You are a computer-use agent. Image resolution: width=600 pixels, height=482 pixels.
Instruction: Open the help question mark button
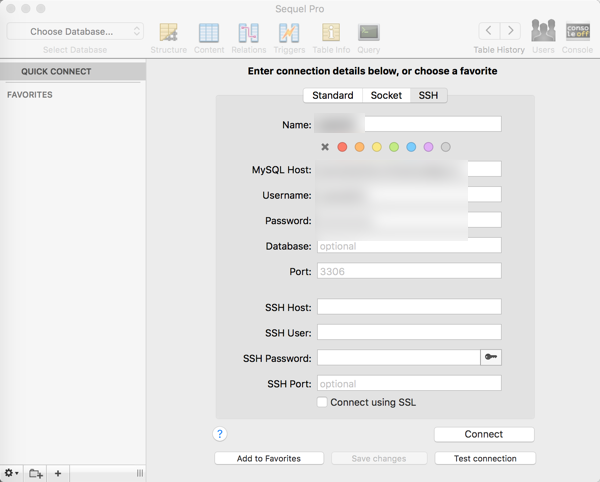[x=220, y=434]
